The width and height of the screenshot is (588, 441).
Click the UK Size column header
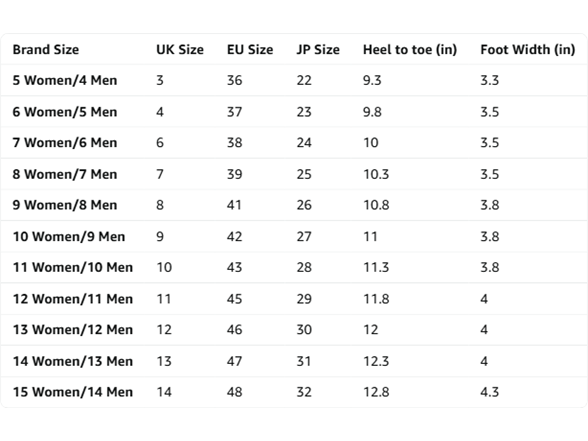[x=180, y=50]
